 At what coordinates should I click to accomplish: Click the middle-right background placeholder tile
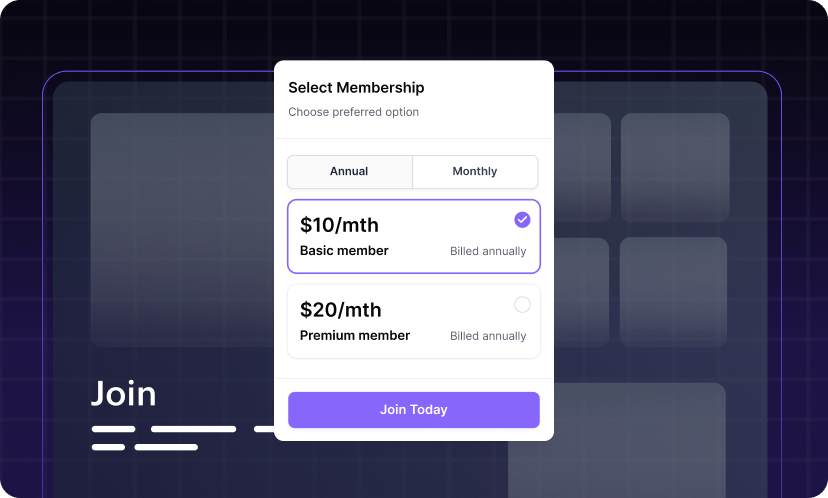673,291
